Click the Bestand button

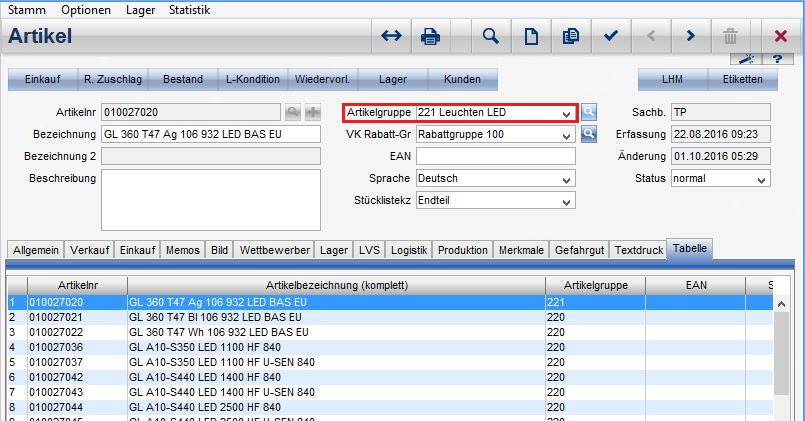click(x=184, y=79)
